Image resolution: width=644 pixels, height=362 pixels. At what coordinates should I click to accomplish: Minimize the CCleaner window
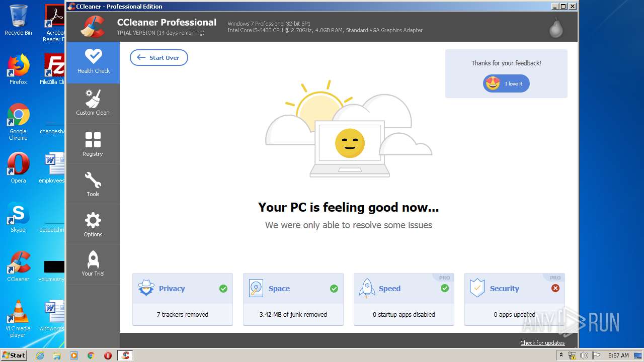tap(555, 7)
